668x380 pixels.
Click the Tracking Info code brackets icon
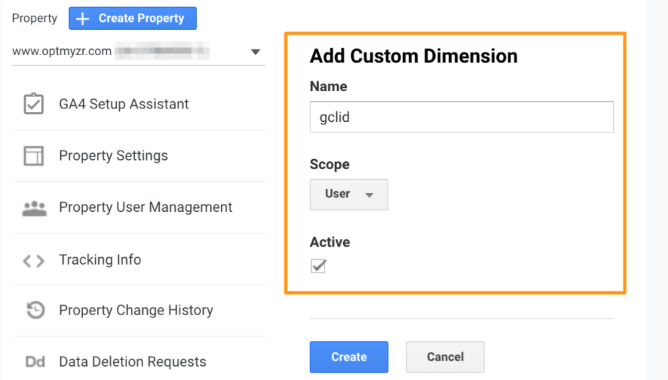34,260
